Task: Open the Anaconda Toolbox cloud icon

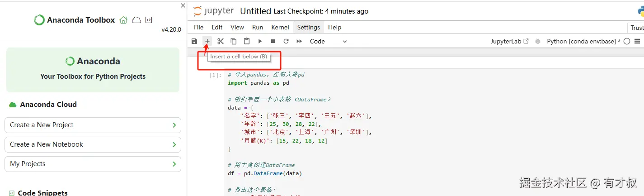Action: click(136, 20)
